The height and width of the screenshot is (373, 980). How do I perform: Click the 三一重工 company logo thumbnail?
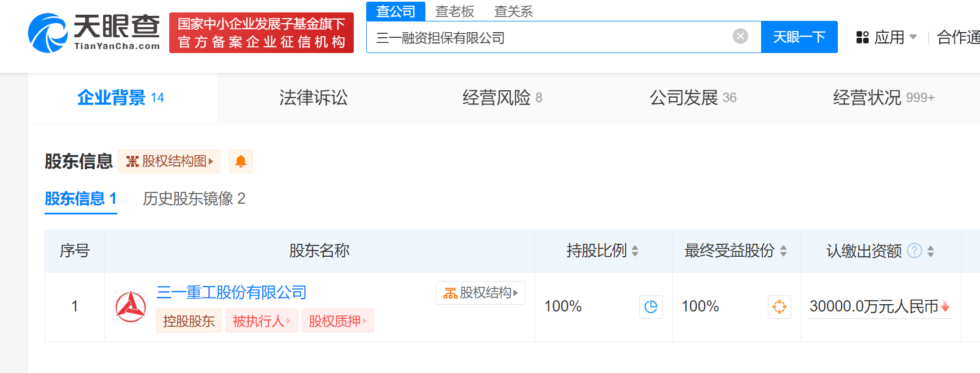(131, 307)
